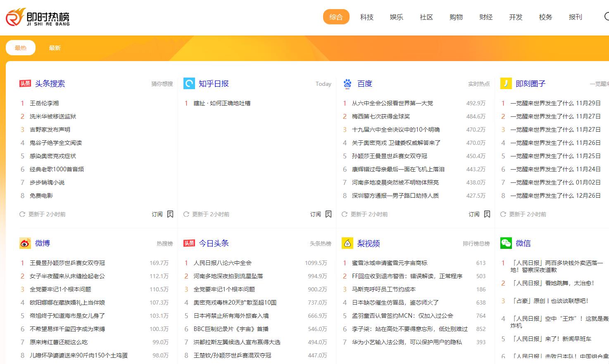Bookmark the 知乎日报 card
Image resolution: width=609 pixels, height=364 pixels.
(x=328, y=214)
